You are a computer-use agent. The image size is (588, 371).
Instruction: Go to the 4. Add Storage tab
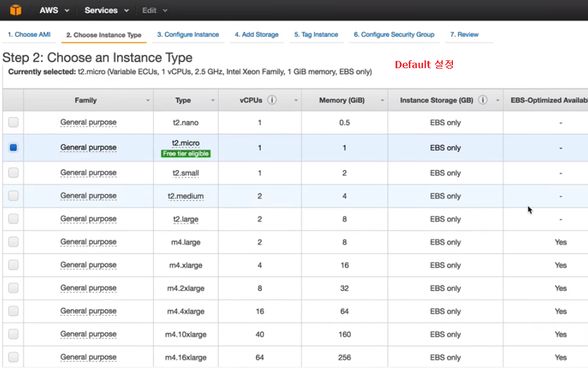click(x=256, y=34)
